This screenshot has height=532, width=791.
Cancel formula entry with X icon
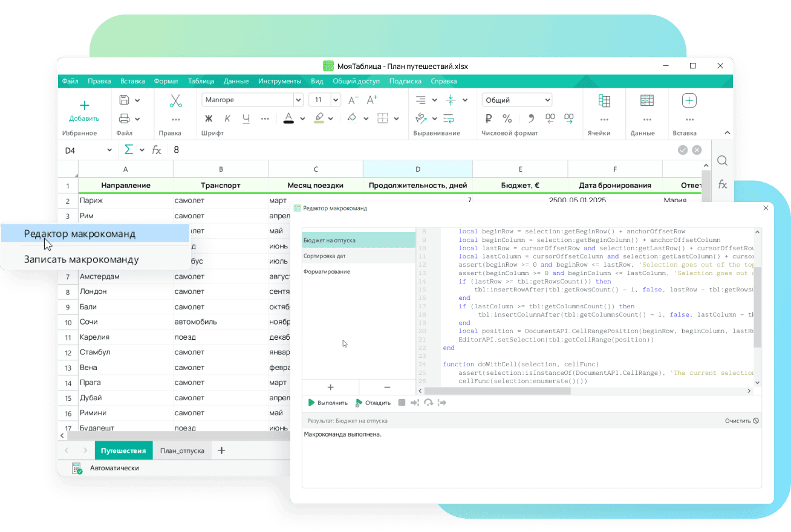(697, 150)
